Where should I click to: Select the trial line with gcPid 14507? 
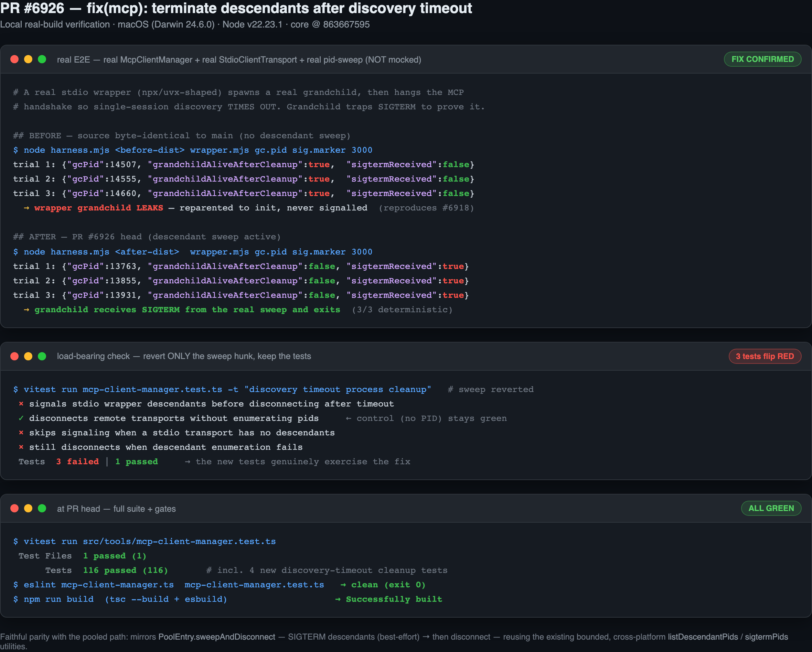(244, 164)
